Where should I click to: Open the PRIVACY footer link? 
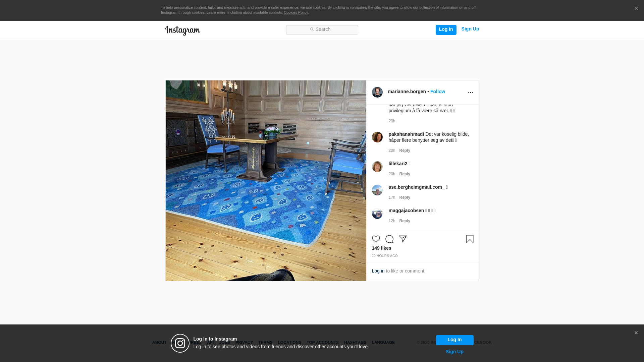[x=244, y=343]
